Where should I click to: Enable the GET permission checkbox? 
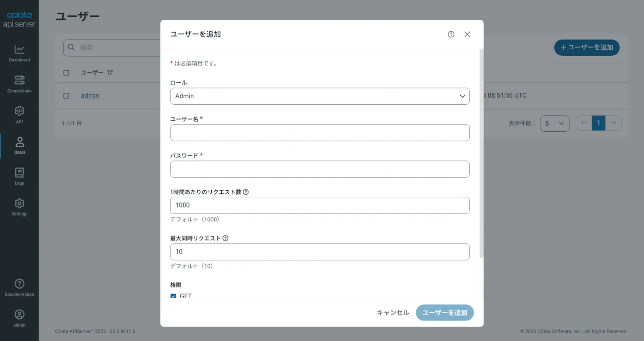click(x=173, y=296)
